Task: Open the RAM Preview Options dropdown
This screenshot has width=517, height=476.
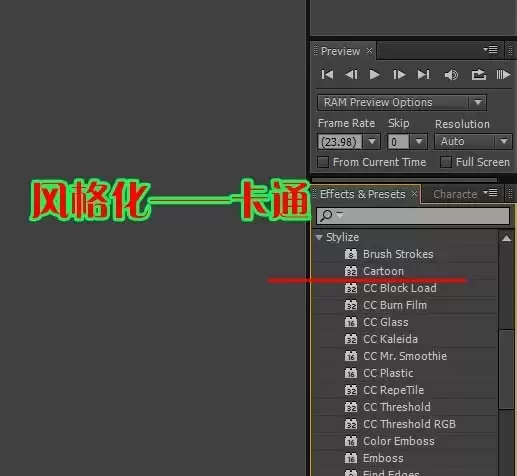Action: [x=402, y=102]
